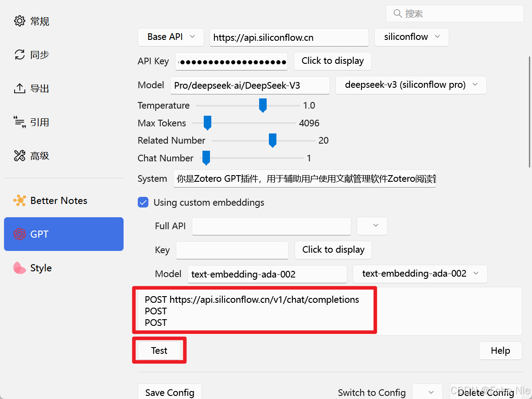The height and width of the screenshot is (399, 532).
Task: Click the Test button
Action: click(159, 351)
